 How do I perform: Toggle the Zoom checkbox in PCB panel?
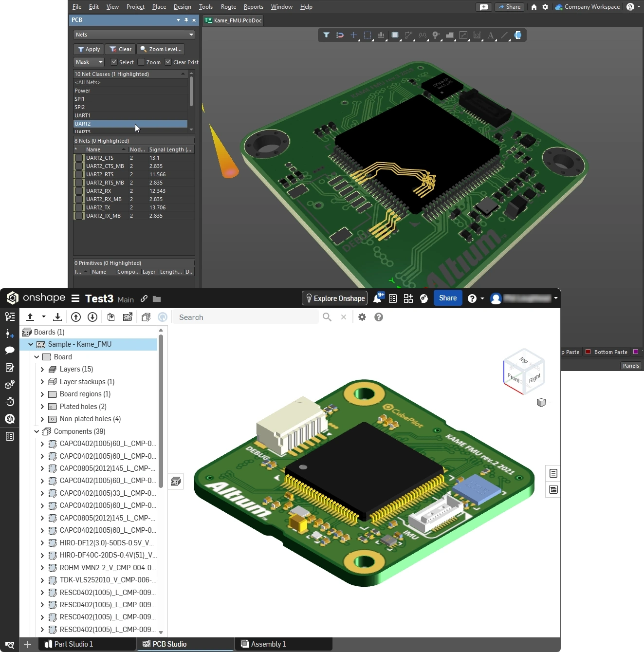click(141, 62)
